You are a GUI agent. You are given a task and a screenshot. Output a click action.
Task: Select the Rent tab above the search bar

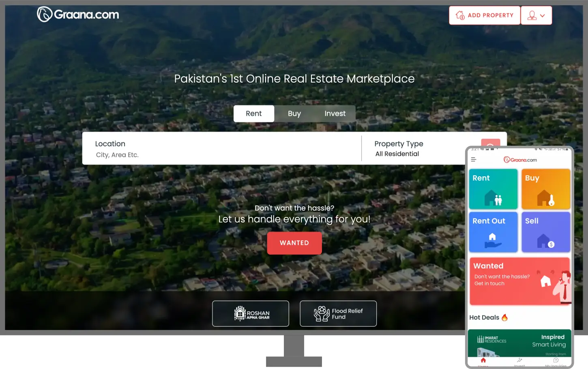(254, 114)
